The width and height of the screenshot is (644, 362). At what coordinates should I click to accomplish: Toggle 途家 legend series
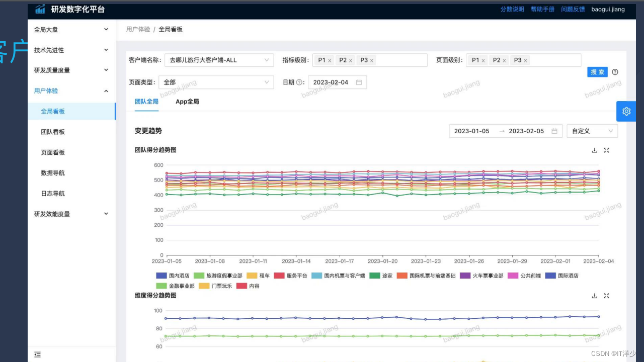click(x=381, y=276)
